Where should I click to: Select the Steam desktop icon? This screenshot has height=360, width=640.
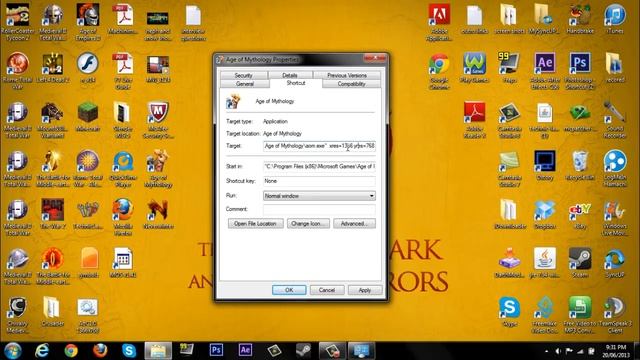click(580, 263)
